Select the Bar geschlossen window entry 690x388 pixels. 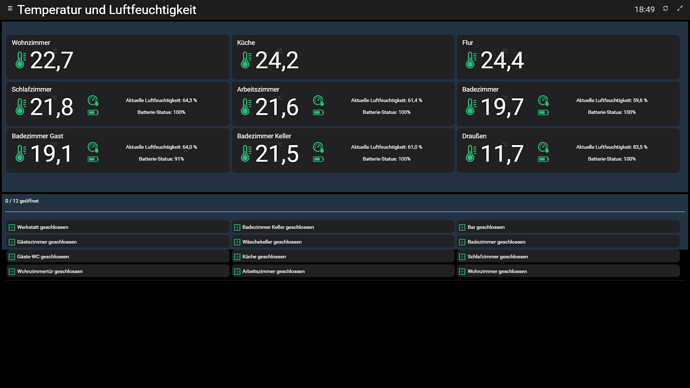(x=568, y=227)
